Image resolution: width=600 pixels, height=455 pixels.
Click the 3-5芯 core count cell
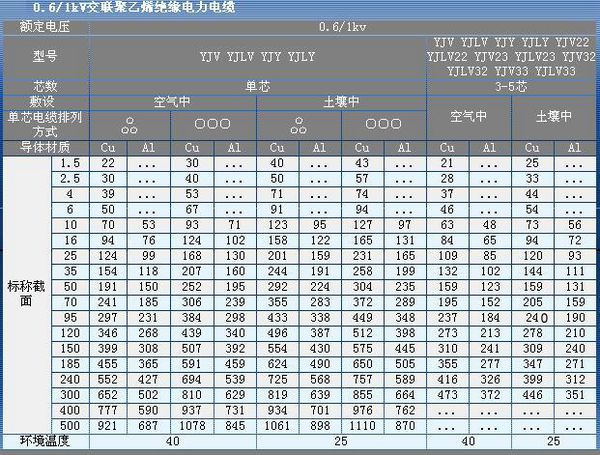(x=511, y=87)
